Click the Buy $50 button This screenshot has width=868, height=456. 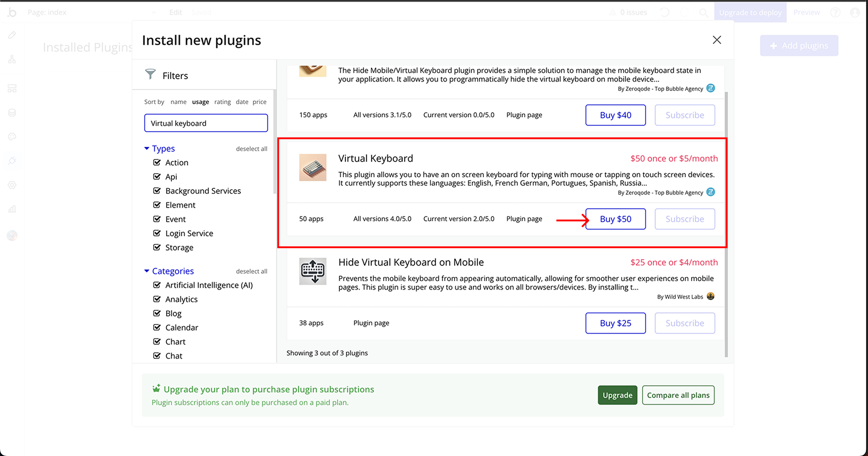615,219
